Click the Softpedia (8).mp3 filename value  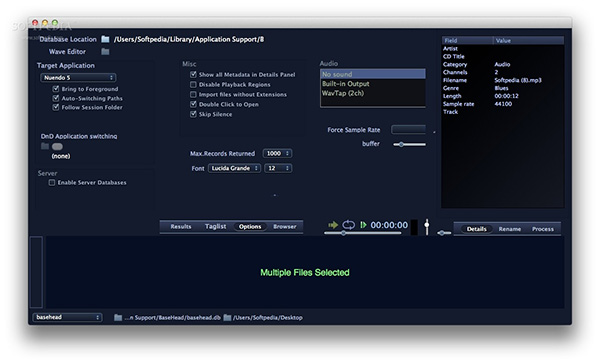(518, 80)
